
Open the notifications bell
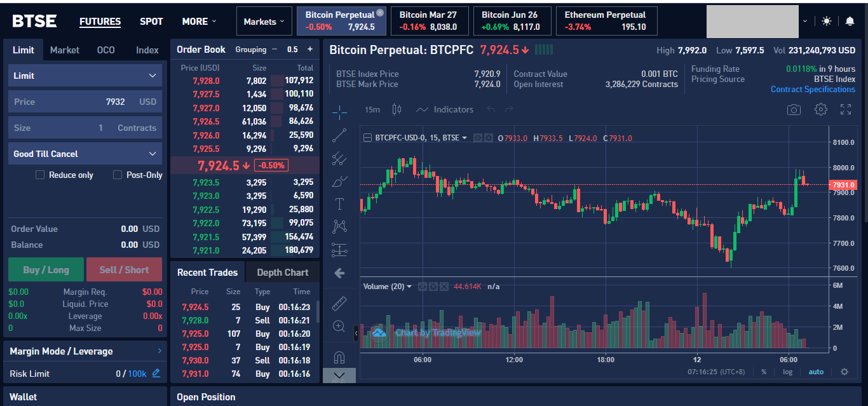pyautogui.click(x=850, y=21)
